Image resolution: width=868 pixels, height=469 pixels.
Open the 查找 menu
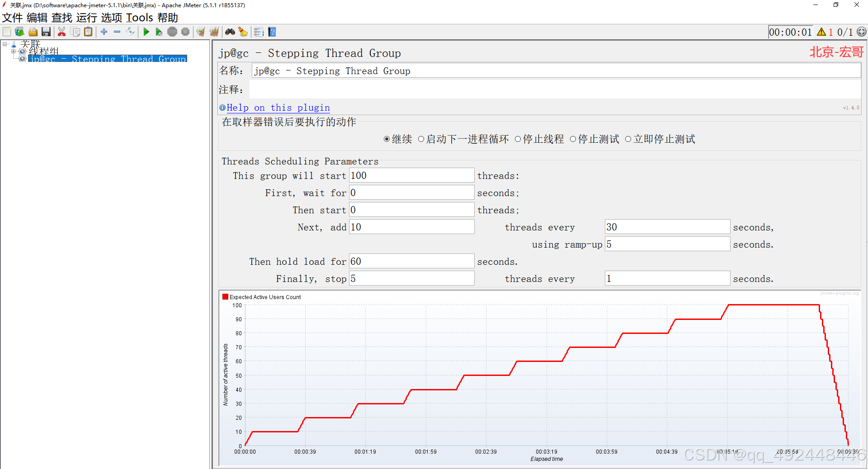[x=62, y=18]
